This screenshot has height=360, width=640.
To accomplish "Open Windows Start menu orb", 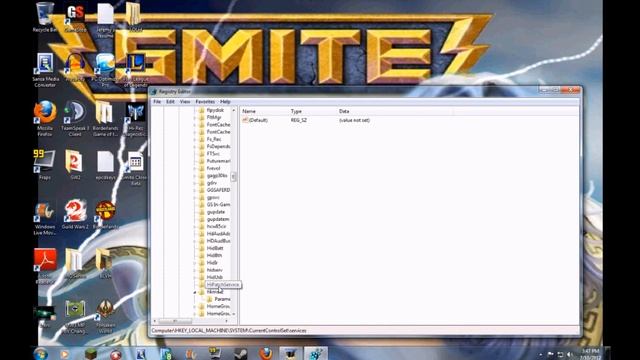I will [x=41, y=353].
